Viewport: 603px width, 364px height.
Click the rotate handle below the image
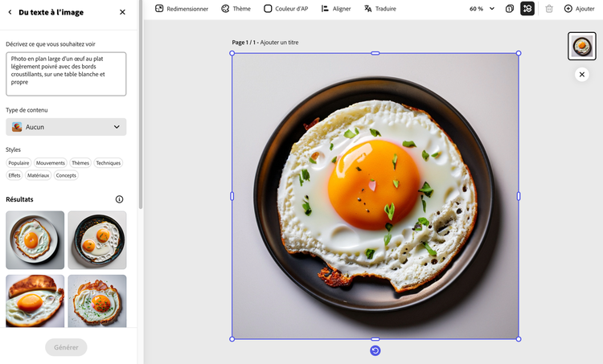375,350
